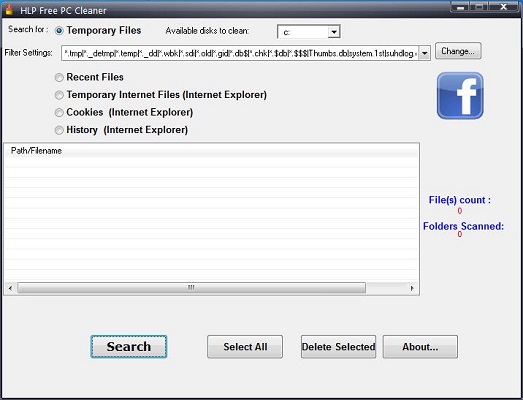
Task: Click the HLP Free PC Cleaner title icon
Action: pos(9,10)
